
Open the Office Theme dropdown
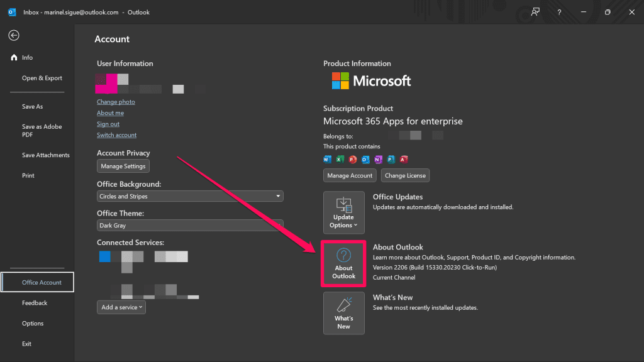point(190,225)
